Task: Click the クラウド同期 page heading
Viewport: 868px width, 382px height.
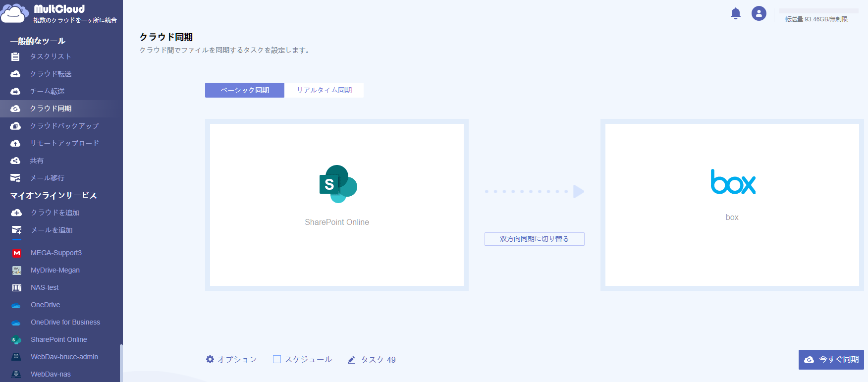Action: 166,37
